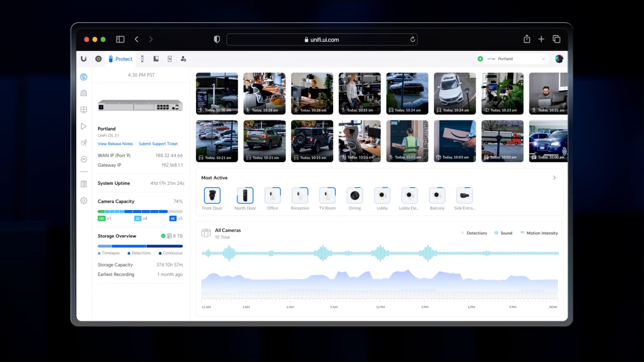Image resolution: width=644 pixels, height=362 pixels.
Task: Toggle the browser sidebar button
Action: tap(120, 40)
